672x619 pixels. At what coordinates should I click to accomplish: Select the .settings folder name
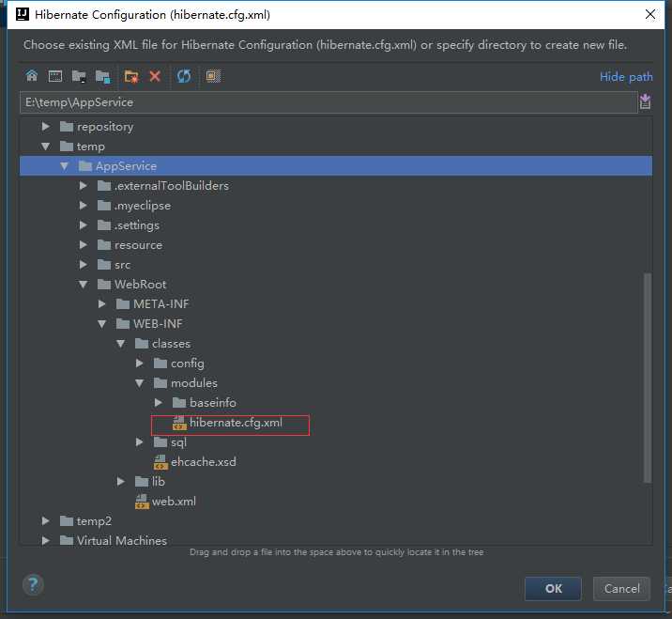click(137, 225)
